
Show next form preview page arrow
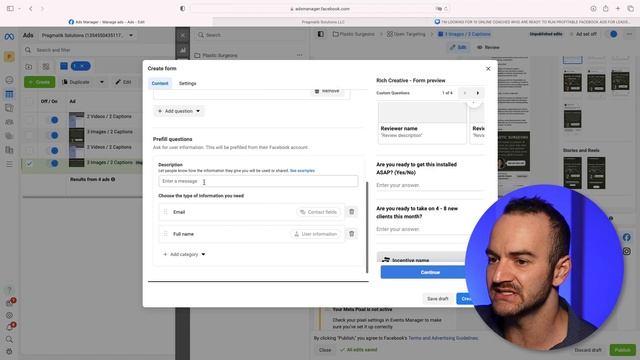(478, 93)
